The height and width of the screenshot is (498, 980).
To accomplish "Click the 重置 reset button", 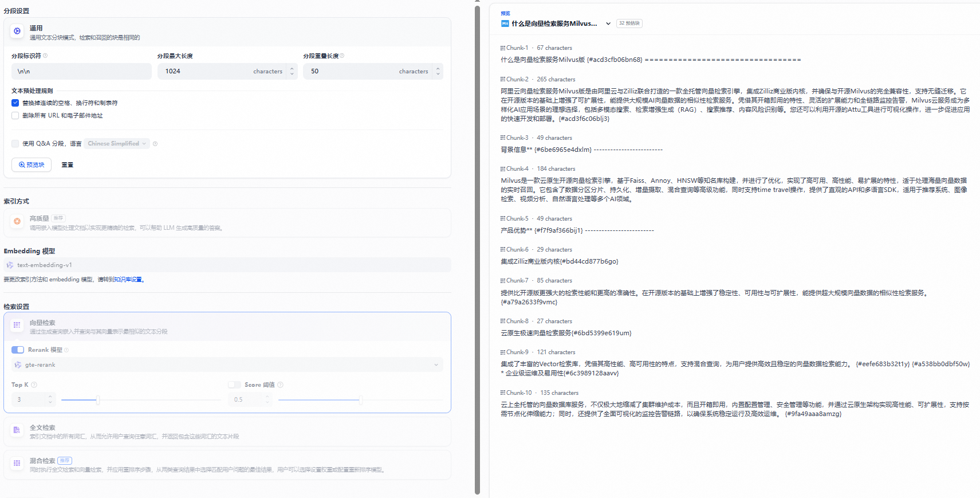I will pos(68,165).
